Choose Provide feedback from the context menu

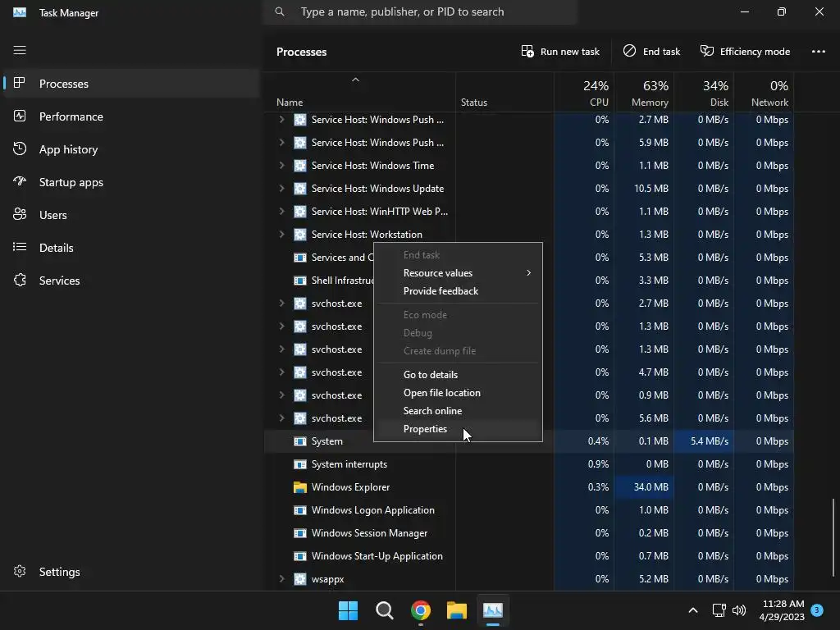point(458,291)
